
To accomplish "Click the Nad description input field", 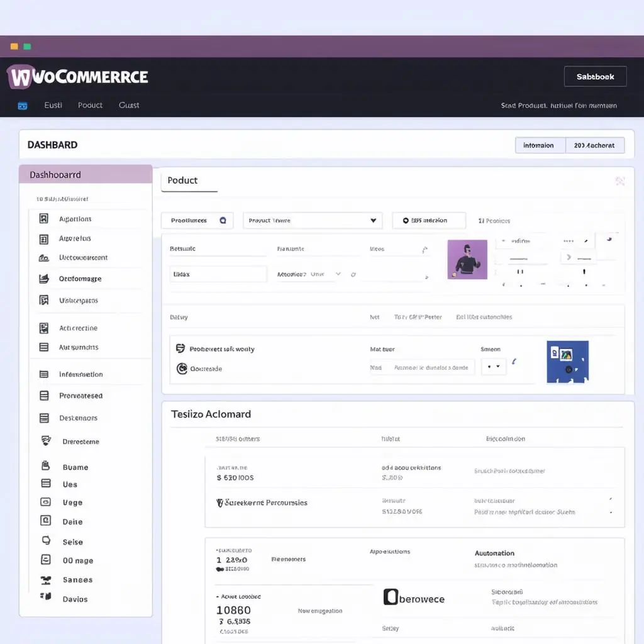I will pyautogui.click(x=422, y=367).
